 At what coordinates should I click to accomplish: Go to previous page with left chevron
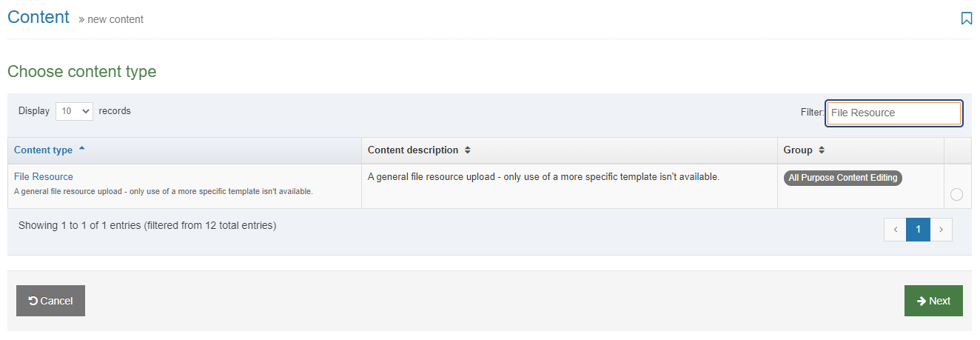point(895,230)
